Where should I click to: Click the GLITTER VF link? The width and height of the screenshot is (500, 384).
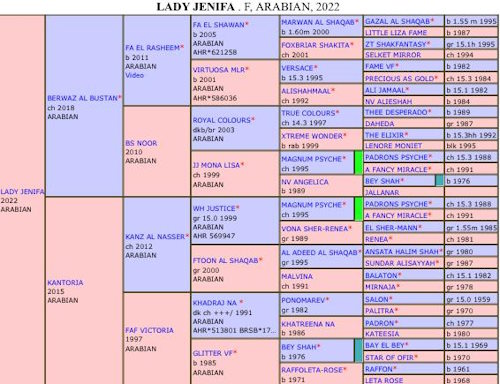[x=212, y=353]
